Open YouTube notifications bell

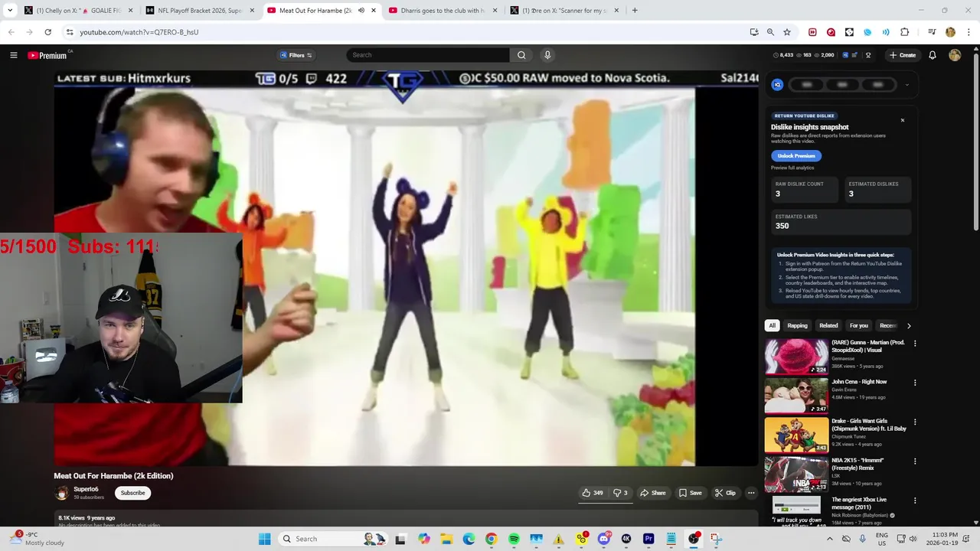[933, 55]
